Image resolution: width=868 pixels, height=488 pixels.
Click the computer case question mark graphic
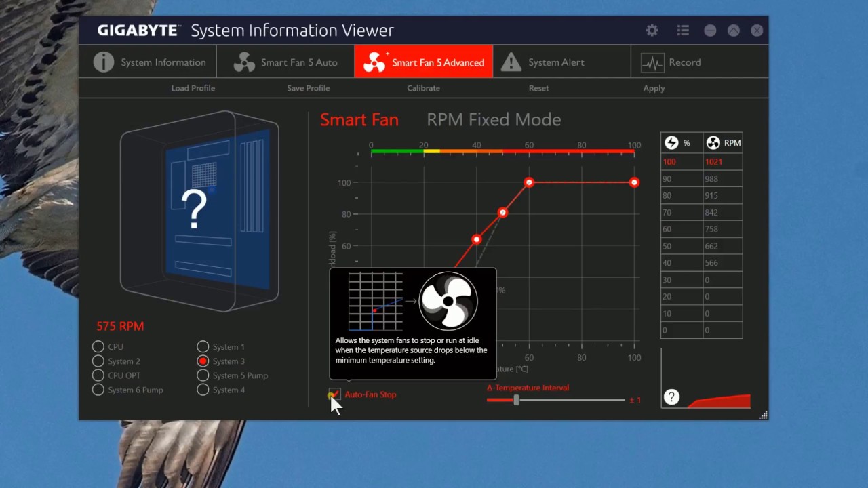click(195, 209)
